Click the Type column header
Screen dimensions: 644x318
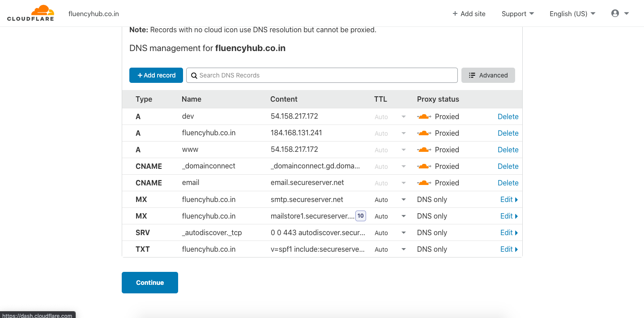144,99
